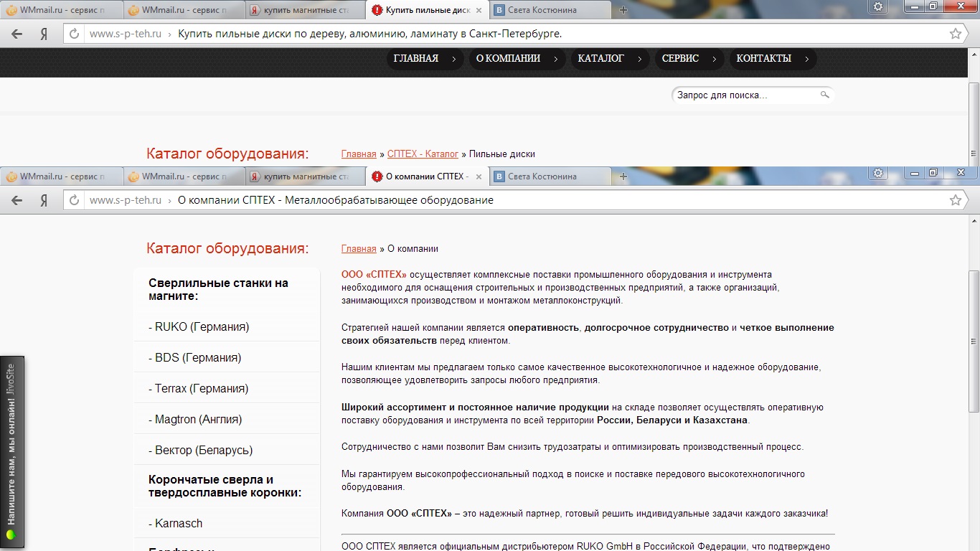Bookmark star in the Пильные диски window

[955, 34]
